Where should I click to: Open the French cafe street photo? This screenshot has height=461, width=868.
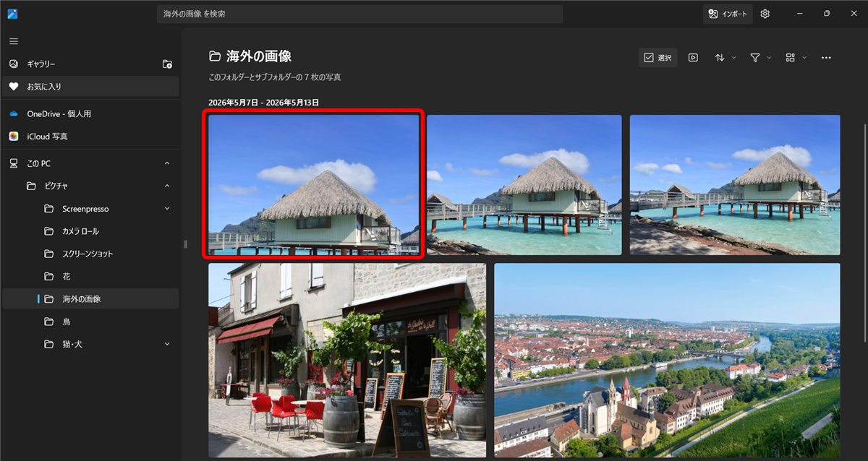tap(347, 361)
